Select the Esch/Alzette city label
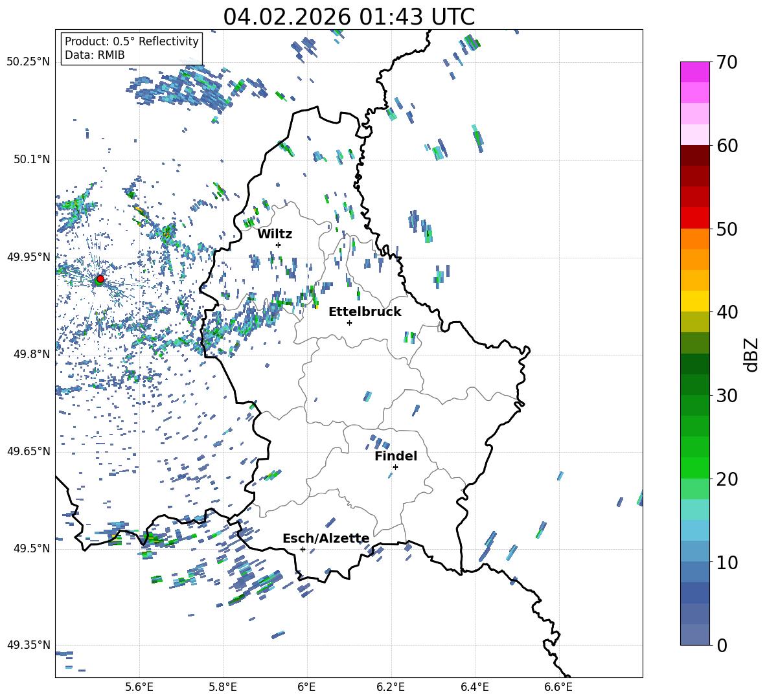 (326, 538)
